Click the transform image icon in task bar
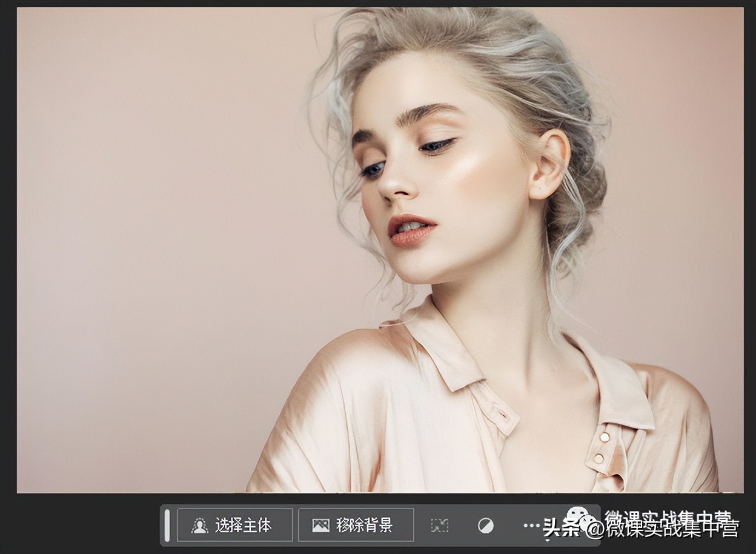 440,526
